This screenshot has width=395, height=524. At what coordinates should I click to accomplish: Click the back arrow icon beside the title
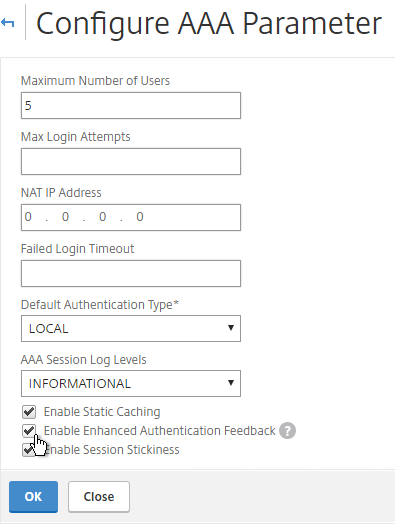click(8, 23)
